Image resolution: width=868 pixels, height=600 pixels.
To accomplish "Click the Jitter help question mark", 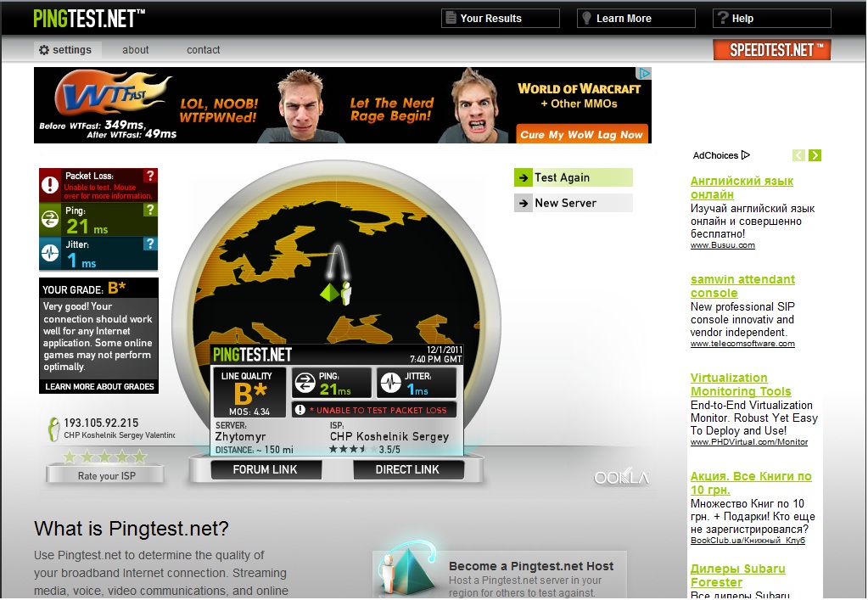I will [x=150, y=244].
